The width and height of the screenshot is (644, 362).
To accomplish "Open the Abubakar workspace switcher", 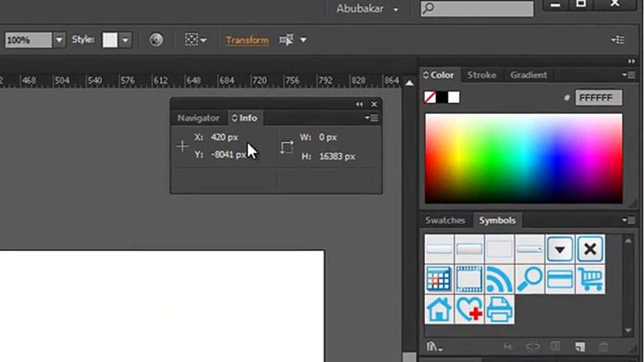I will [x=367, y=9].
